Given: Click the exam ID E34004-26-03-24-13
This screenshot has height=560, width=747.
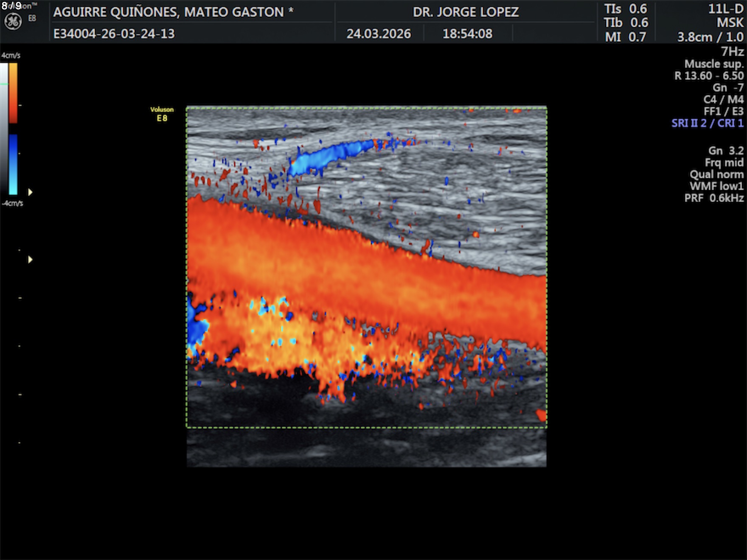Looking at the screenshot, I should click(x=114, y=34).
